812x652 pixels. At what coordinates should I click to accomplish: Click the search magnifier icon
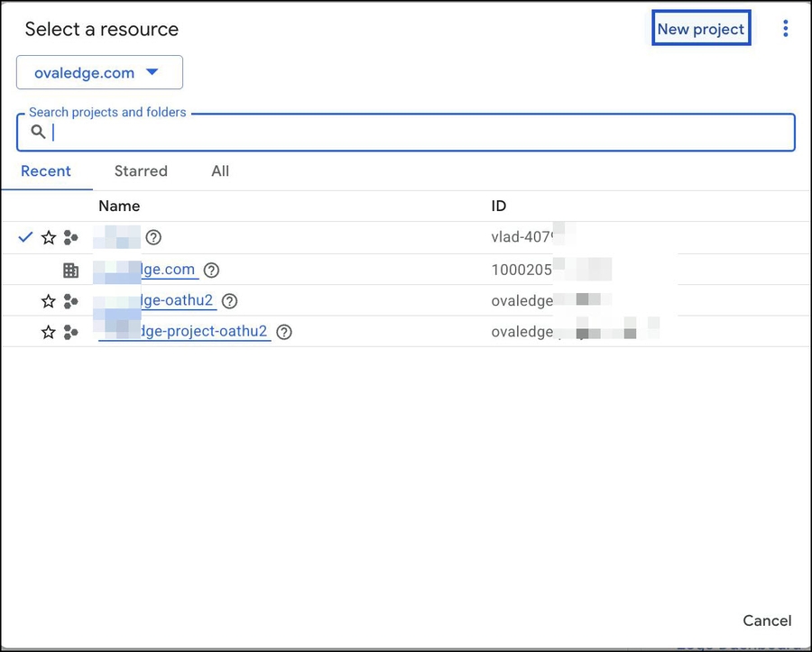[x=38, y=133]
